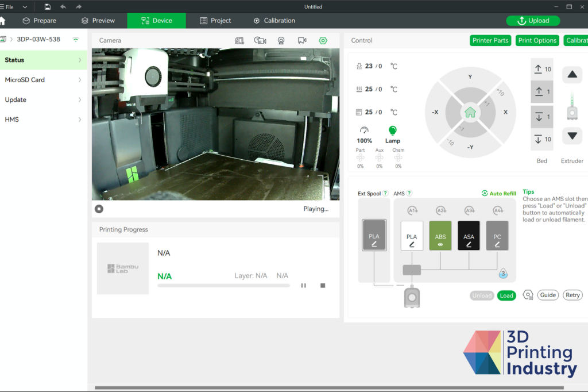Viewport: 588px width, 392px height.
Task: Open the File menu dropdown arrow
Action: [x=25, y=7]
